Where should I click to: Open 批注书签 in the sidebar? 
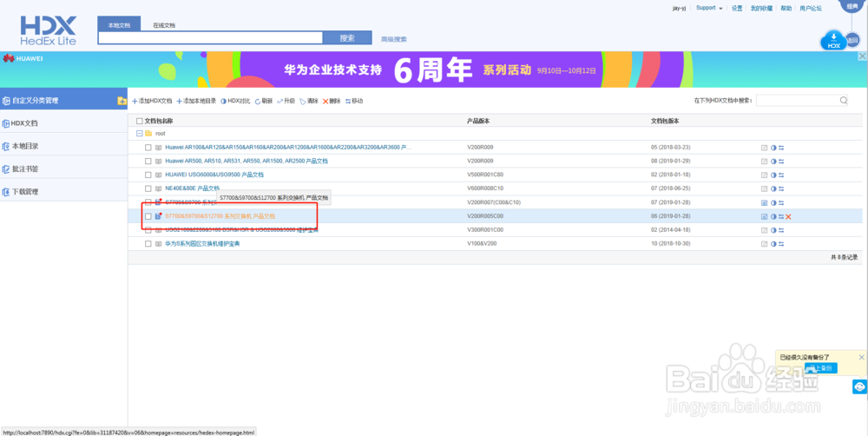[63, 168]
